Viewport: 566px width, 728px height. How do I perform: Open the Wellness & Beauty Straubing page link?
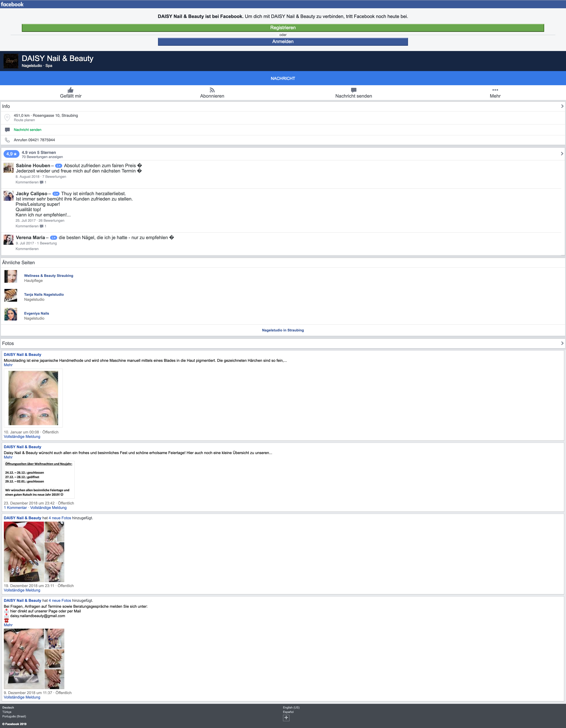point(48,276)
